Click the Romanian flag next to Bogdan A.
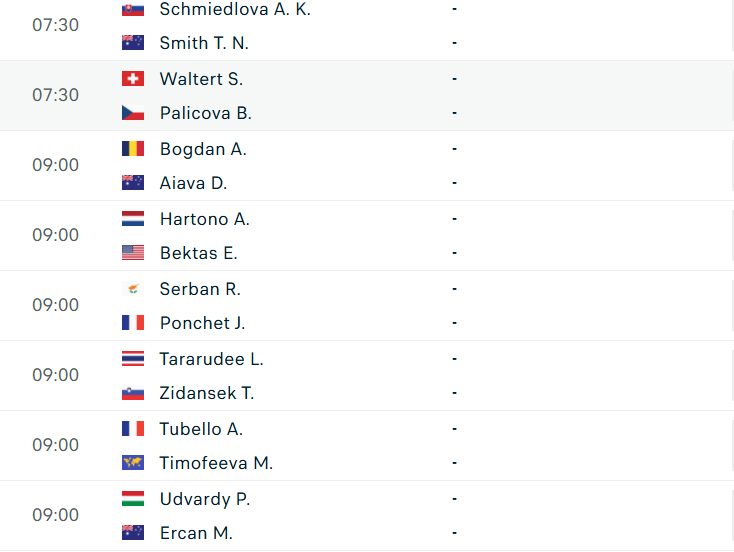This screenshot has height=552, width=734. [x=132, y=149]
